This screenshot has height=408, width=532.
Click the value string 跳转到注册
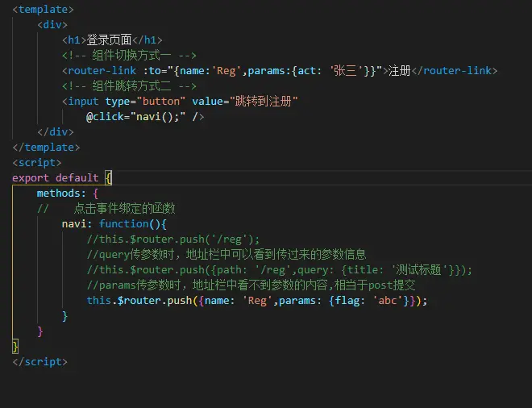pos(264,101)
